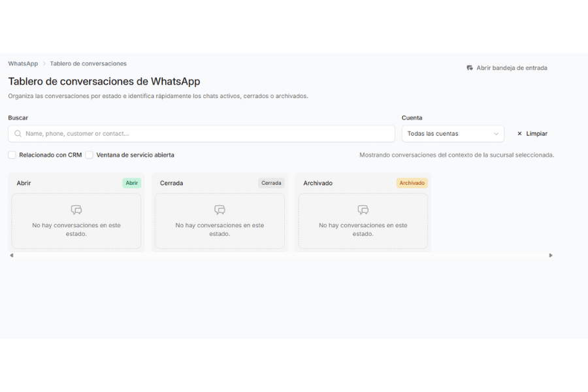Select the Tablero de conversaciones breadcrumb
The width and height of the screenshot is (588, 392).
coord(88,63)
